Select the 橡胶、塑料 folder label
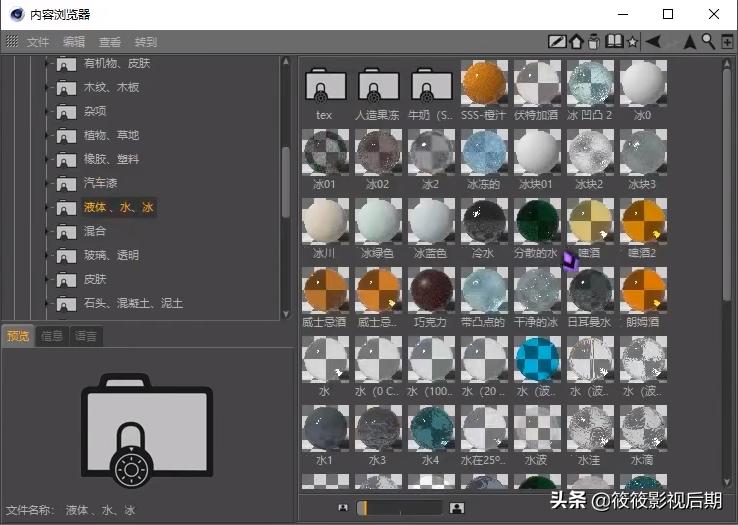738x525 pixels. pyautogui.click(x=112, y=159)
